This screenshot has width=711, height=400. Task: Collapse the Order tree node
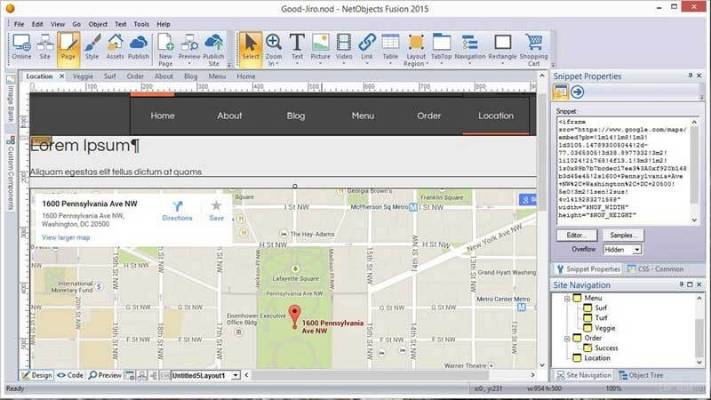567,338
